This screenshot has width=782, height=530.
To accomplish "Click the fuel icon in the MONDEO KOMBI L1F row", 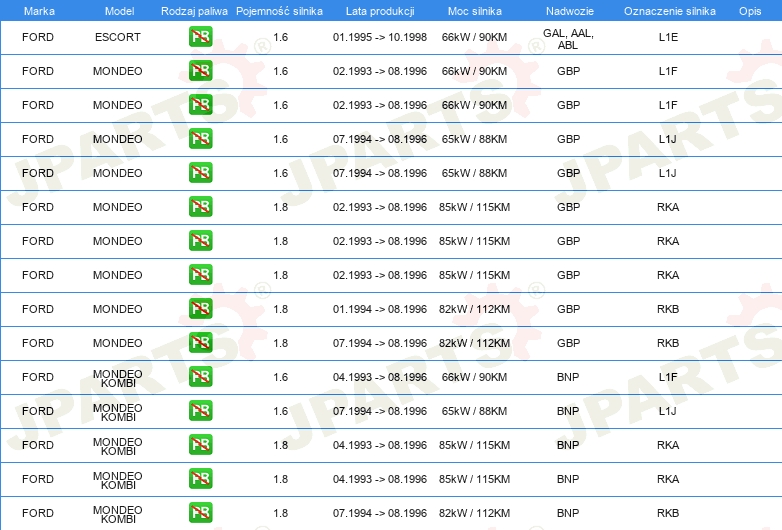I will tap(200, 377).
